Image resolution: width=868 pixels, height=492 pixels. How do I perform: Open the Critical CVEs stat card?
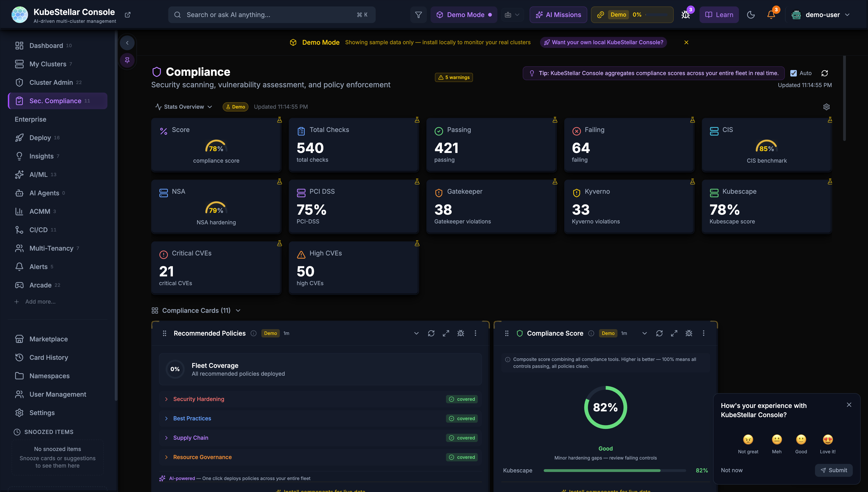pos(216,268)
